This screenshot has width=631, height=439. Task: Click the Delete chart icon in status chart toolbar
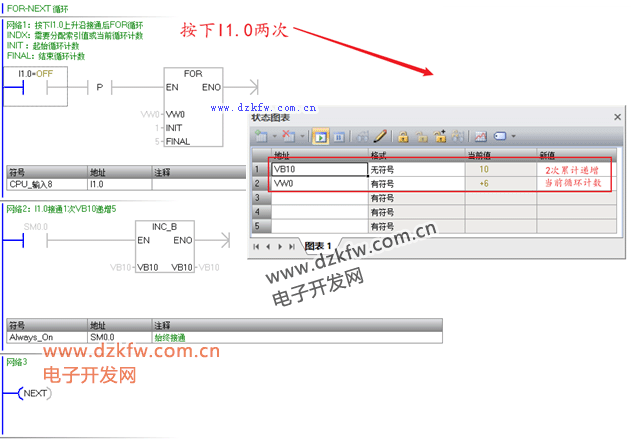pyautogui.click(x=286, y=135)
